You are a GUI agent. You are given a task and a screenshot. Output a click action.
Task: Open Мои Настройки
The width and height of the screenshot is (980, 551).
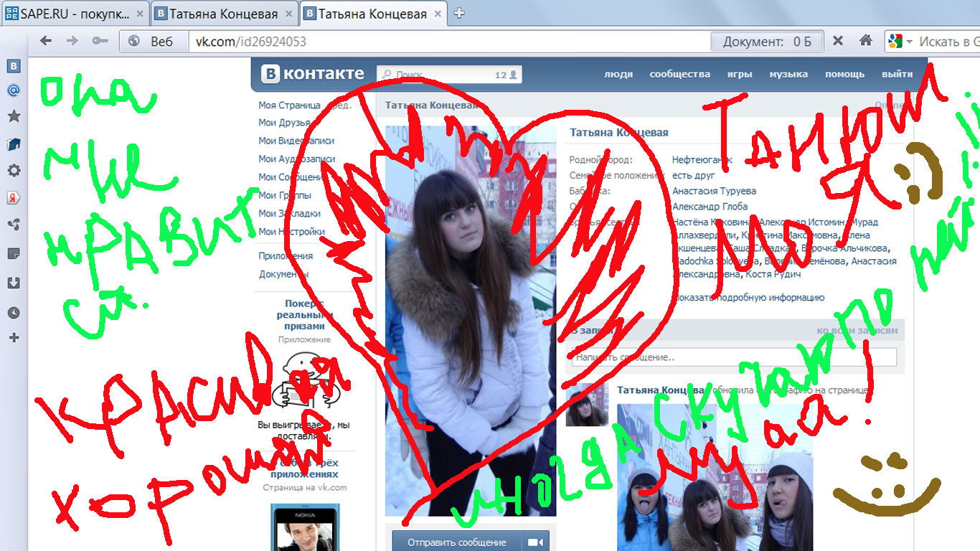291,231
